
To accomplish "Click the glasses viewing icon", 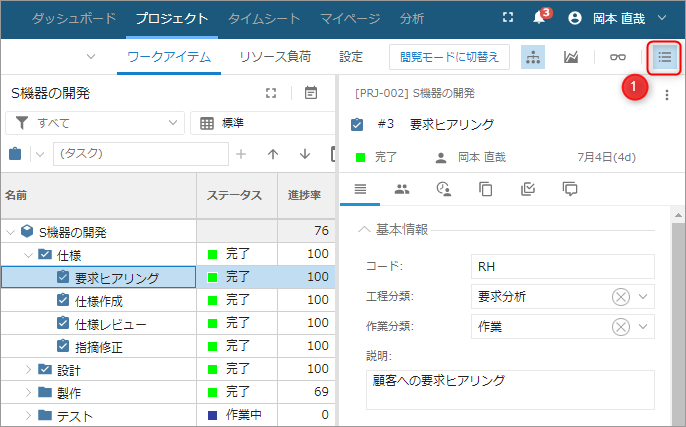I will click(618, 57).
